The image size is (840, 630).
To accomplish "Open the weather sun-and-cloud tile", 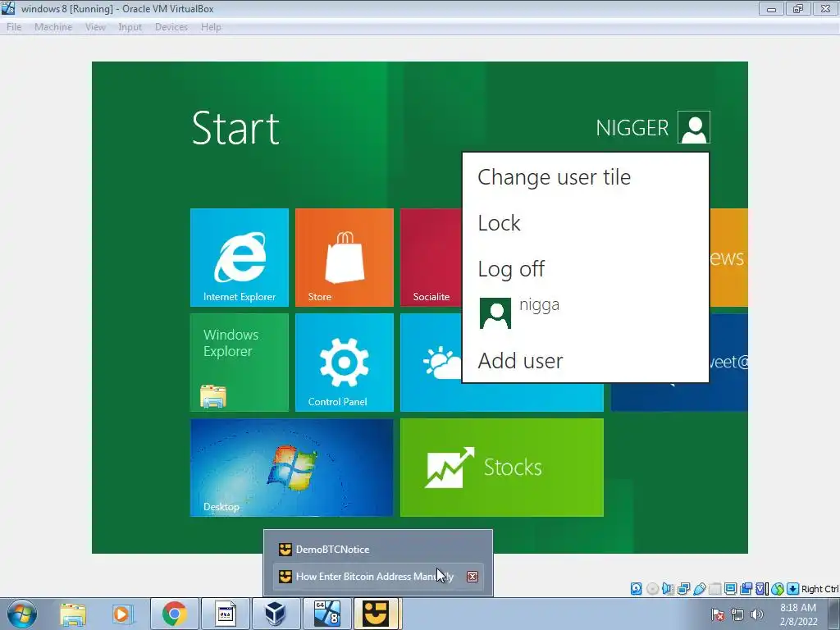I will point(431,362).
